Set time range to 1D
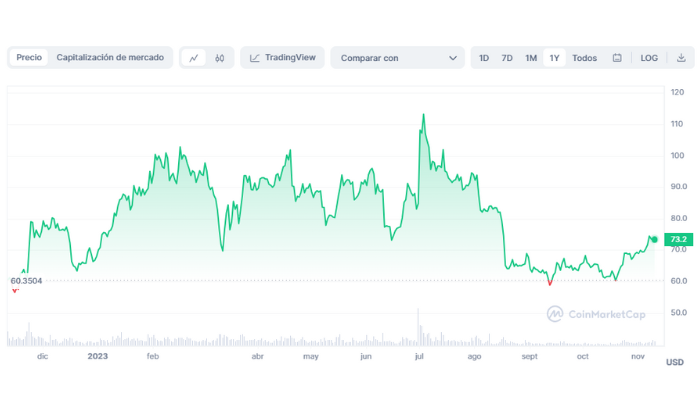700x400 pixels. (x=484, y=58)
